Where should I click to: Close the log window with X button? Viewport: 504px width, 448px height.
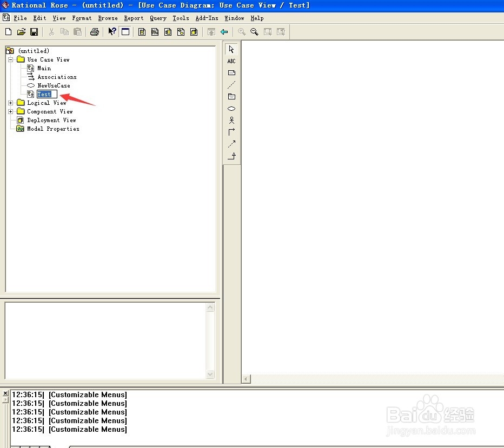point(5,393)
